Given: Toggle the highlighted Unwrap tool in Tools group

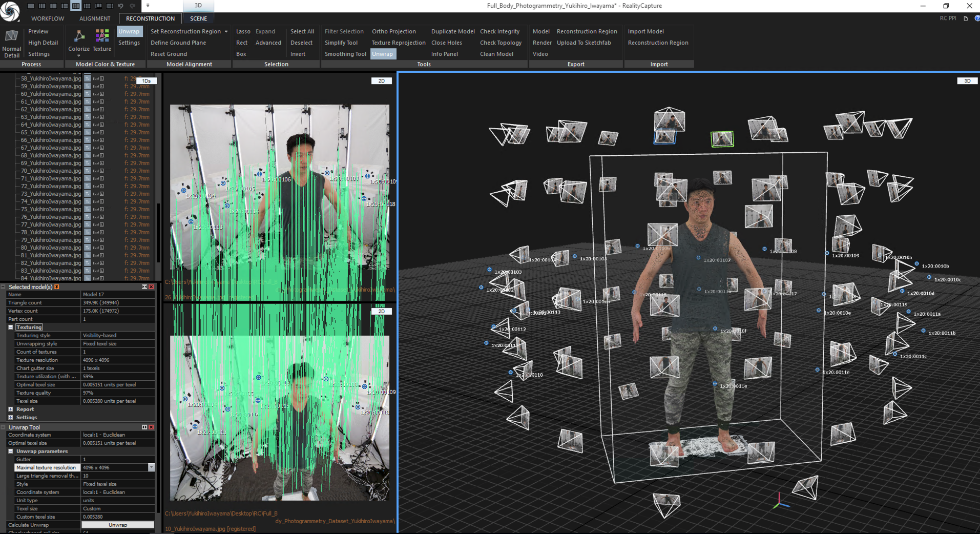Looking at the screenshot, I should point(383,54).
